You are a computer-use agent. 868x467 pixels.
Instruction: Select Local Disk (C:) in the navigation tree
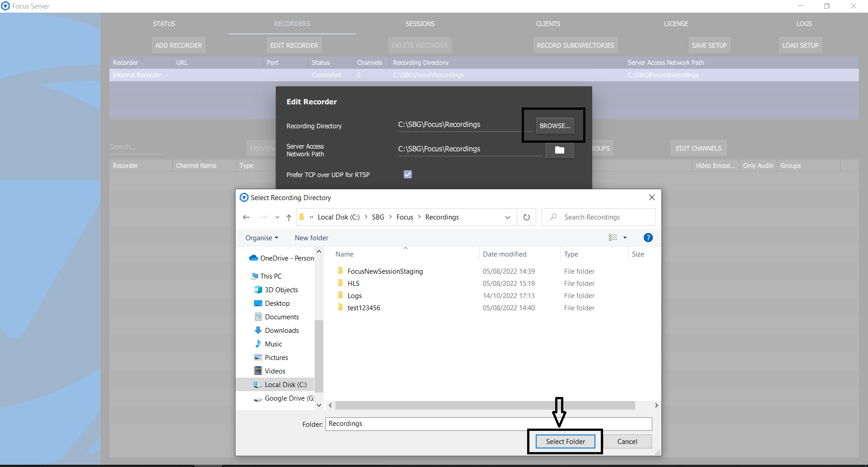click(285, 385)
